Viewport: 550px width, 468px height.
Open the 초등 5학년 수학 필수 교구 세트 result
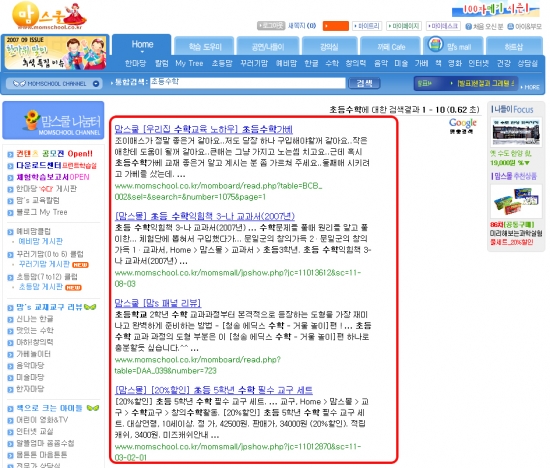tap(214, 390)
